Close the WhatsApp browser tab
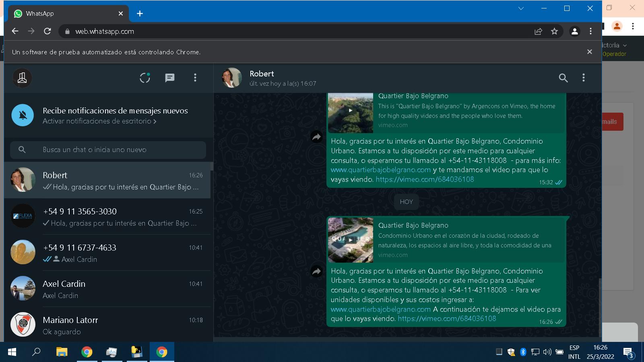This screenshot has height=362, width=644. pyautogui.click(x=121, y=14)
